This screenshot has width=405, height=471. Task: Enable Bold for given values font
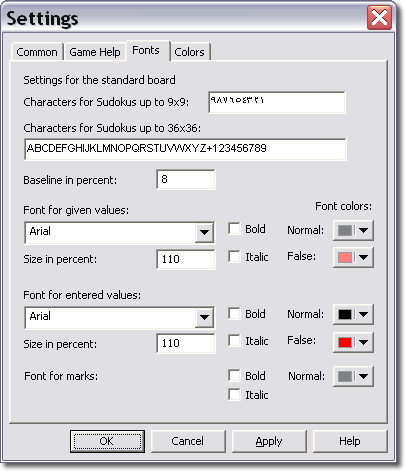pyautogui.click(x=234, y=229)
